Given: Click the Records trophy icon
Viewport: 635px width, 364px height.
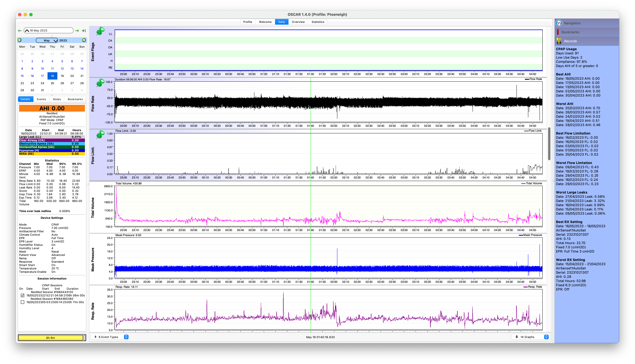Looking at the screenshot, I should point(559,41).
